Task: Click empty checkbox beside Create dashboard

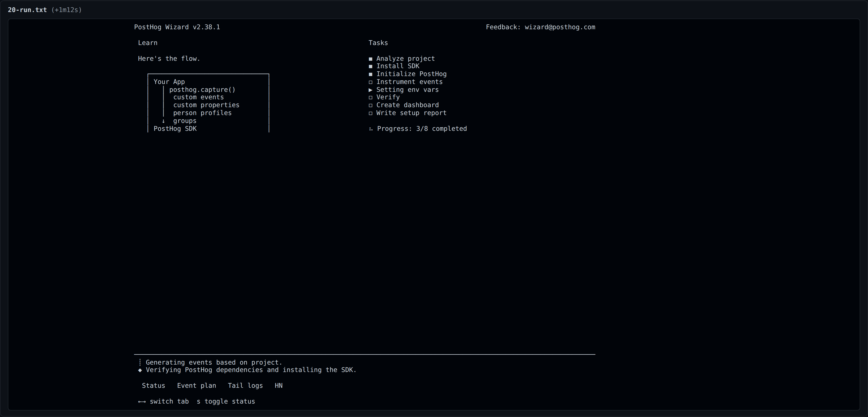Action: 371,105
